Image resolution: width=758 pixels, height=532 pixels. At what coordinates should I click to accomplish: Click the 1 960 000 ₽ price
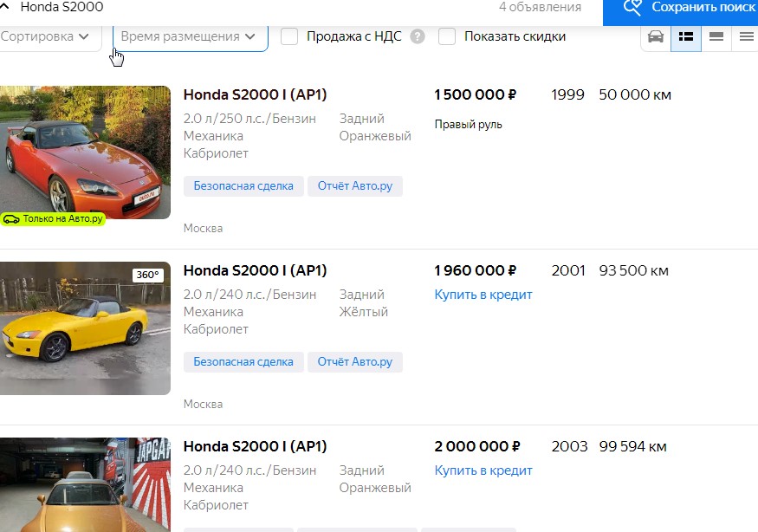[476, 271]
